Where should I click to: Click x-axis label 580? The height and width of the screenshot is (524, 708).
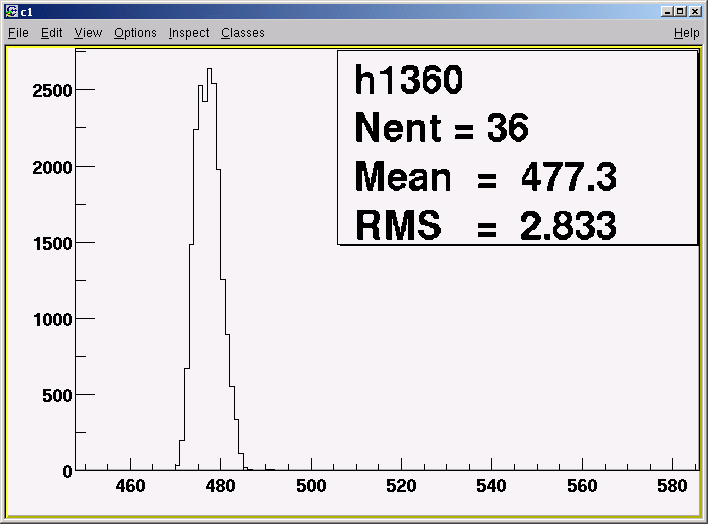tap(672, 486)
